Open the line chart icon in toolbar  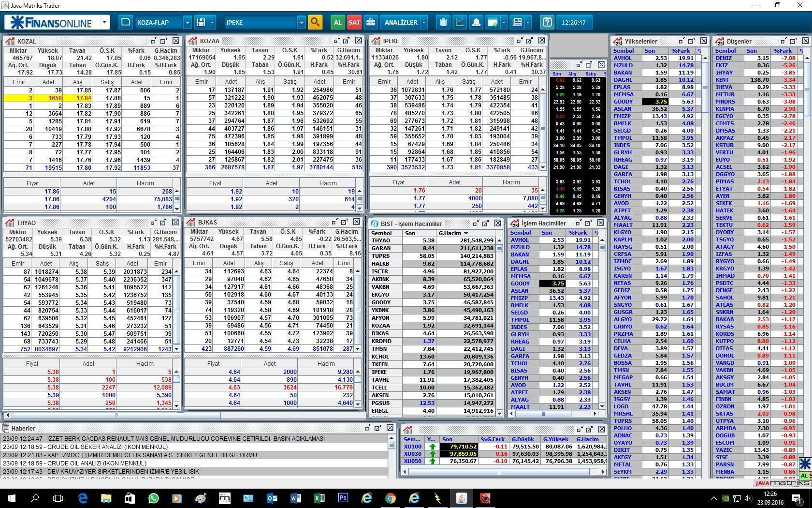point(459,22)
